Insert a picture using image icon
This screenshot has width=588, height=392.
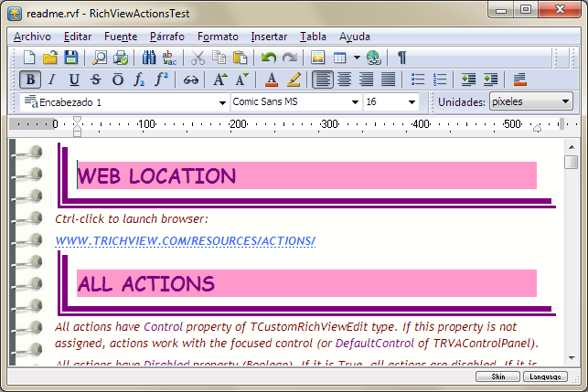pyautogui.click(x=318, y=58)
